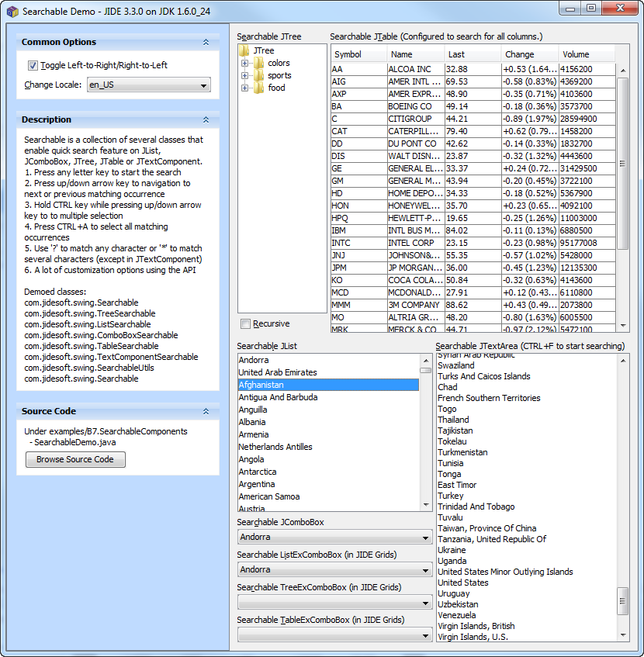The image size is (644, 657).
Task: Select Antarctica in the JList
Action: coord(328,472)
